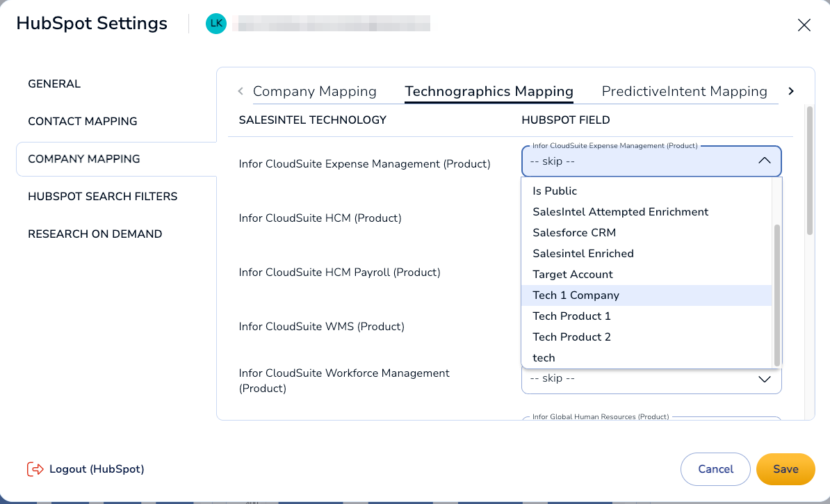This screenshot has height=504, width=830.
Task: Click the HUBSPOT FIELD column header
Action: coord(565,120)
